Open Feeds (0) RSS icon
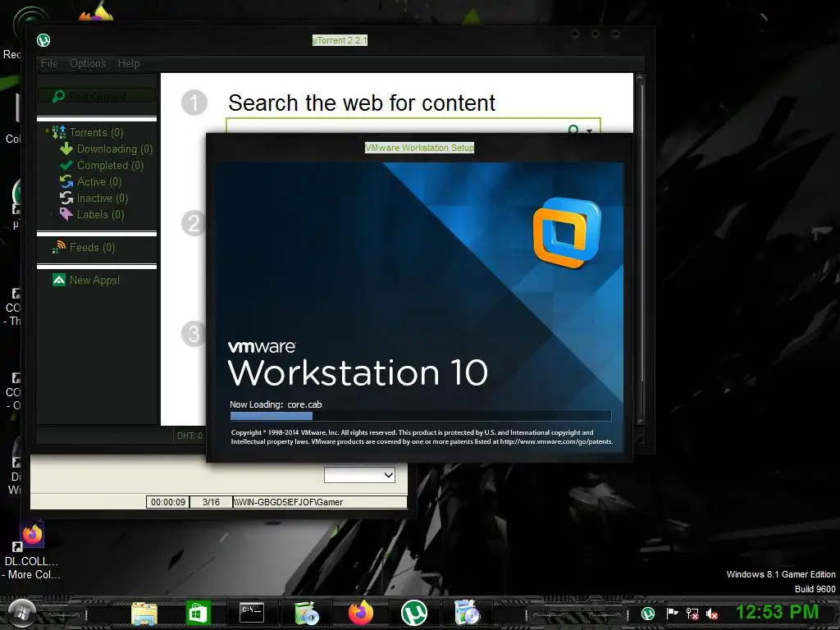This screenshot has width=840, height=630. pos(59,247)
